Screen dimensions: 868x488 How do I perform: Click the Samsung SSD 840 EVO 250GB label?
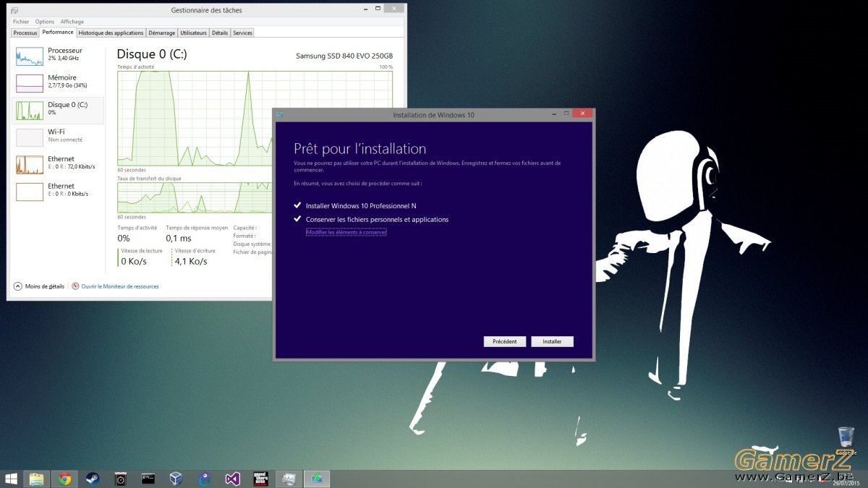click(x=344, y=56)
